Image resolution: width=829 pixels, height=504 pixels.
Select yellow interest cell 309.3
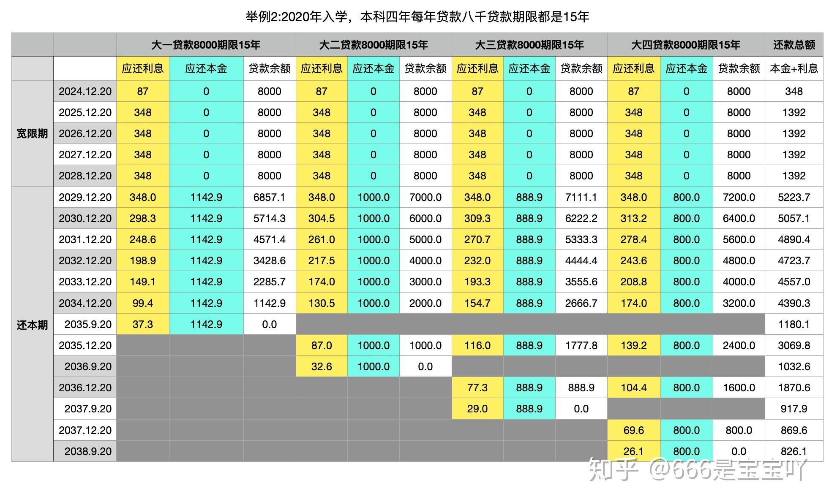[x=477, y=218]
